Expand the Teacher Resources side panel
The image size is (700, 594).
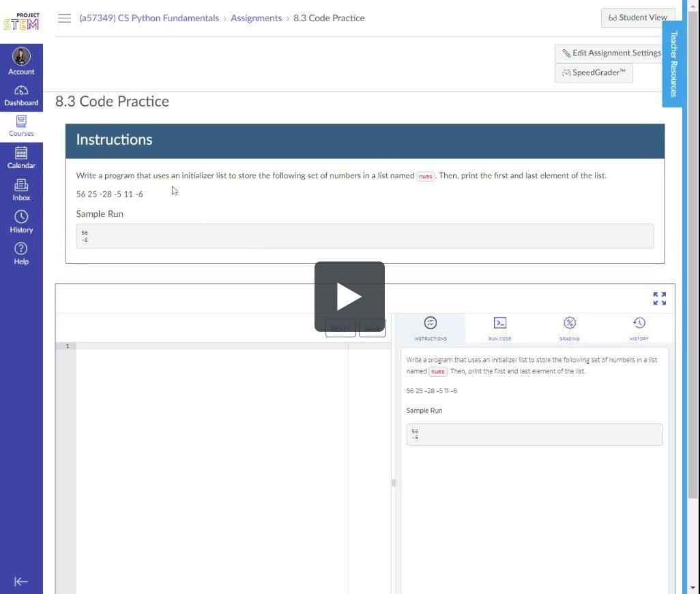(673, 64)
